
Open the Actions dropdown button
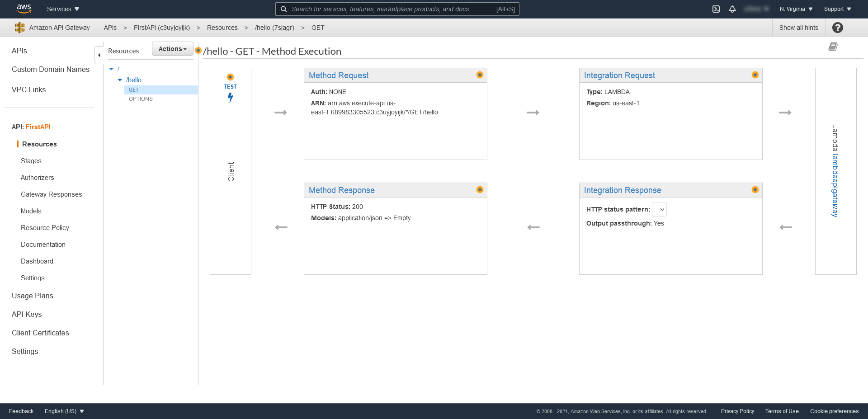point(172,49)
